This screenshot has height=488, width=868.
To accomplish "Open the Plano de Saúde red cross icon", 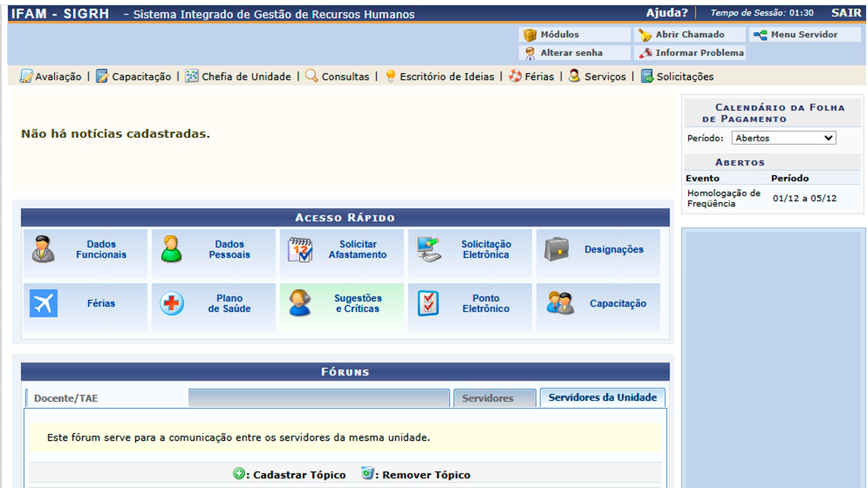I will coord(172,303).
